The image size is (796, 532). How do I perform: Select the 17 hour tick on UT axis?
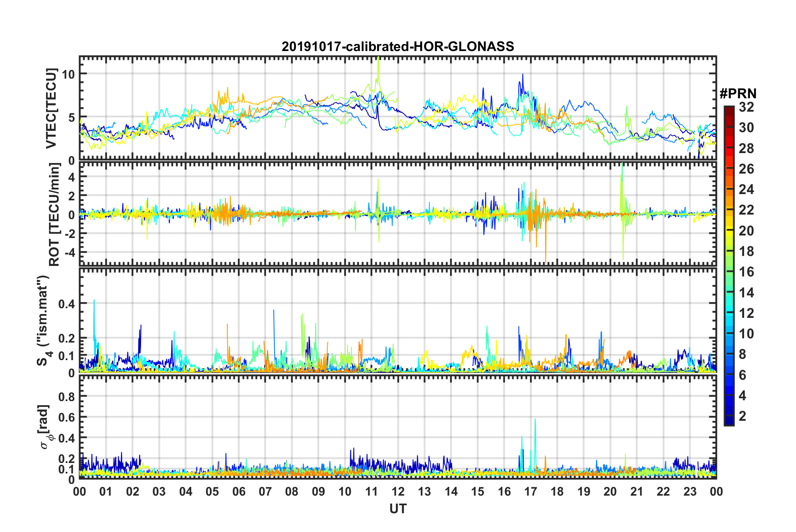531,491
